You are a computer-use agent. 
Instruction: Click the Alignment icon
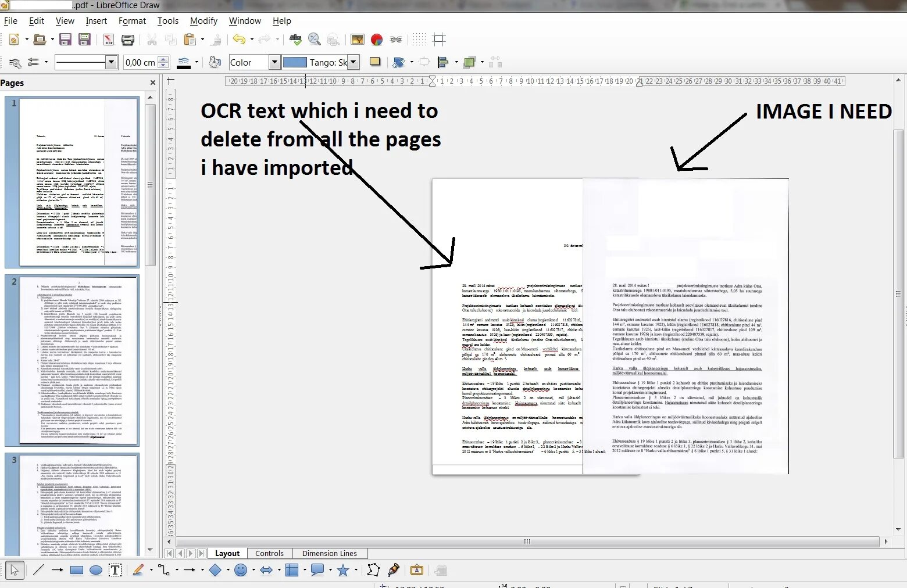coord(443,62)
